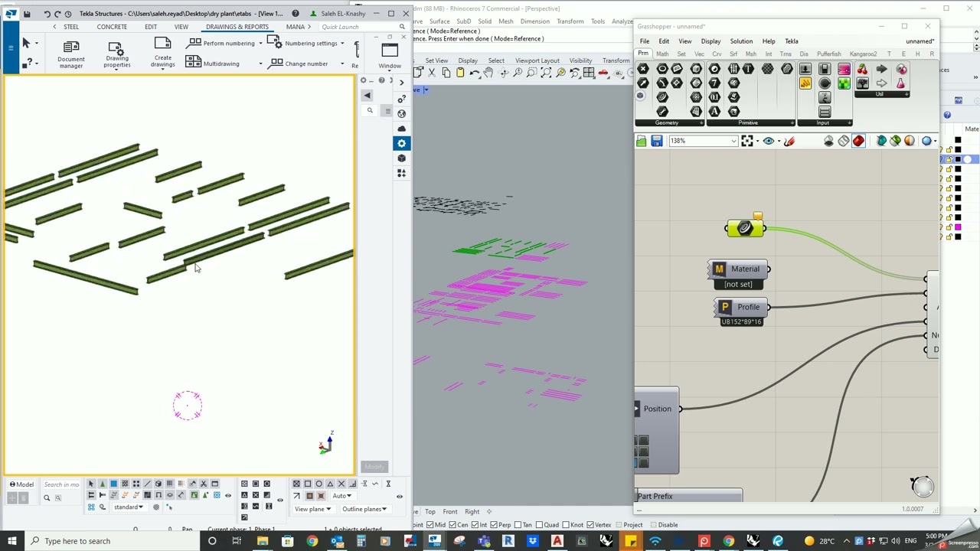Toggle snapping toolbar eye visibility icon
The width and height of the screenshot is (980, 551).
[399, 497]
